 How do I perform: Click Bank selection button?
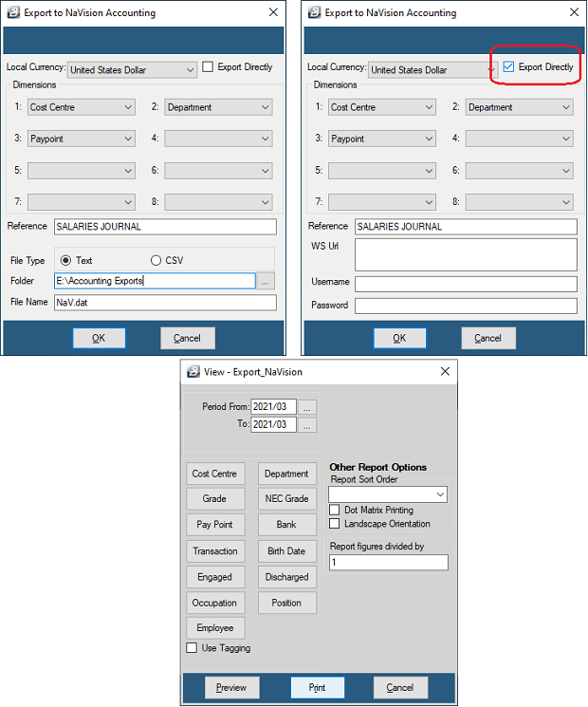pos(287,525)
